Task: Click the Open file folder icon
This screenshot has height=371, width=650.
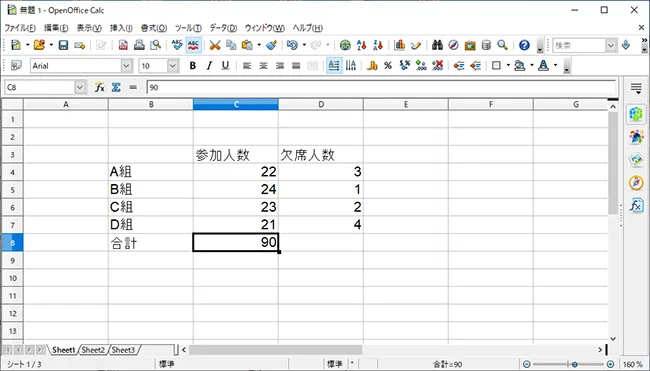Action: [39, 45]
